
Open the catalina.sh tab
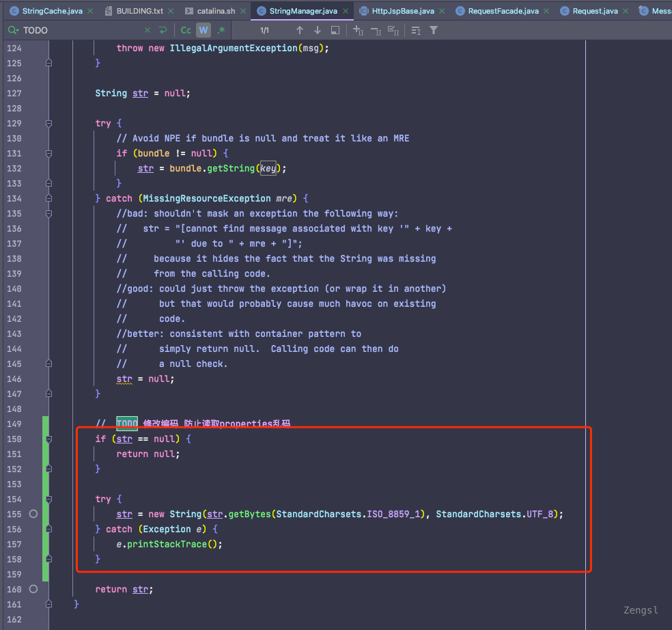pyautogui.click(x=215, y=11)
